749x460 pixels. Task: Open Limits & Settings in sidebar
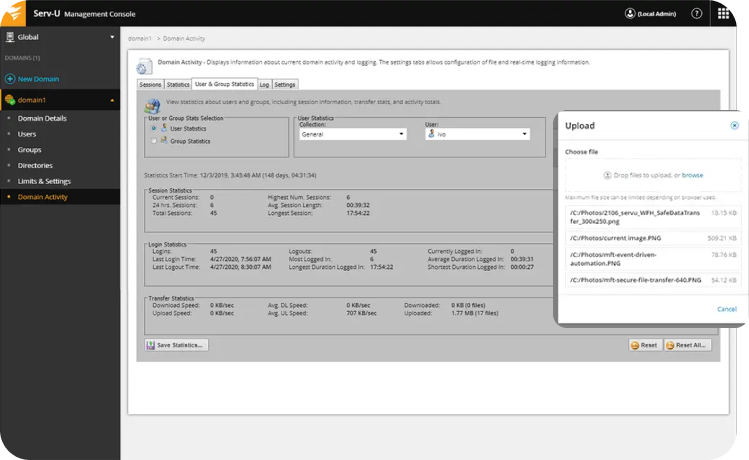44,181
